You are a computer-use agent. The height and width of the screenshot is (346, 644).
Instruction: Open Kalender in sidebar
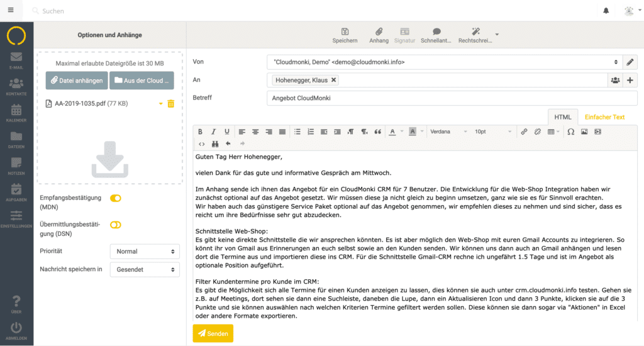16,113
